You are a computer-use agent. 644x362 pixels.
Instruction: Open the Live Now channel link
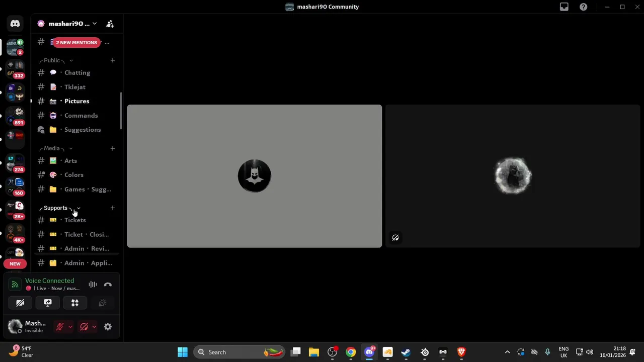click(53, 288)
